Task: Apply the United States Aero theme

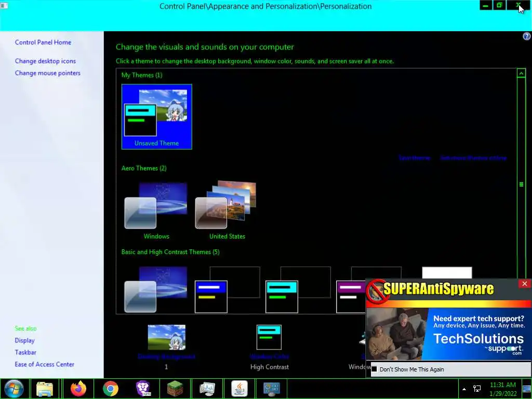Action: coord(227,210)
